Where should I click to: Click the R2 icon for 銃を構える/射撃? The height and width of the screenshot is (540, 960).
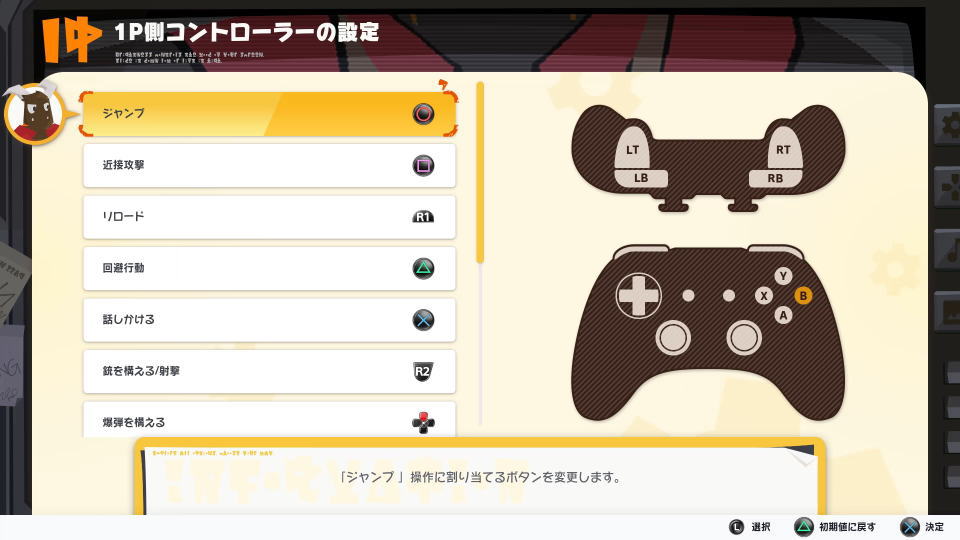pyautogui.click(x=423, y=371)
